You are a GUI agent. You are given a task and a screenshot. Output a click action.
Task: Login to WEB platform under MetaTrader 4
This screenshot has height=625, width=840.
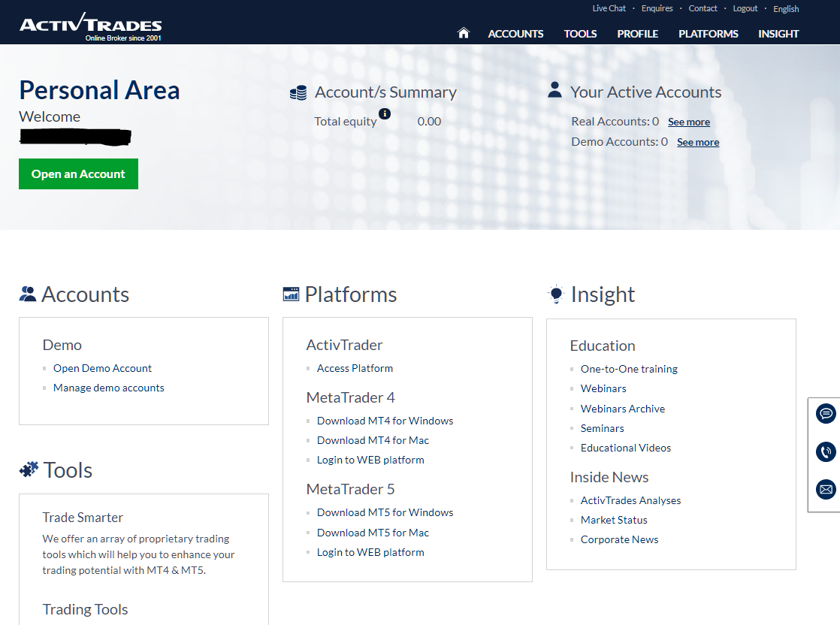point(370,460)
